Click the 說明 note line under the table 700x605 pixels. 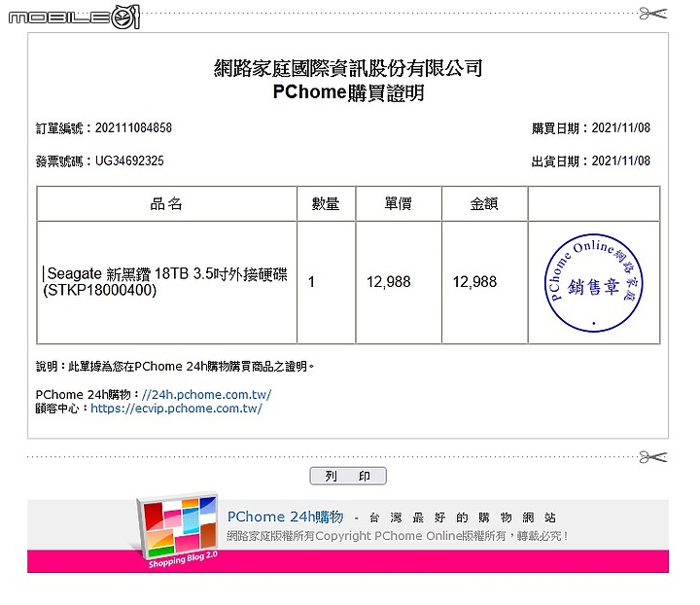[175, 367]
